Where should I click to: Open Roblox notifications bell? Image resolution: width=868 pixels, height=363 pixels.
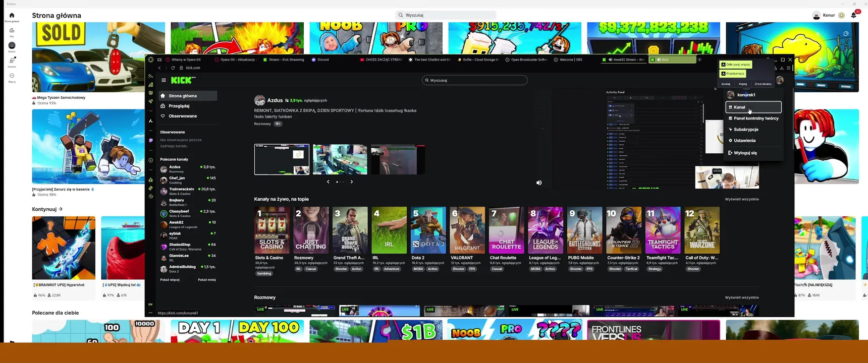point(853,15)
